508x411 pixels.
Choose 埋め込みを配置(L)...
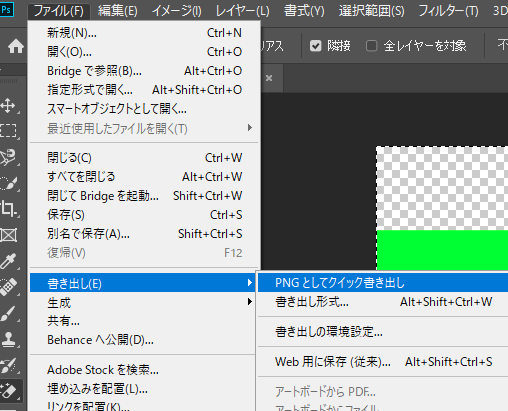143,389
